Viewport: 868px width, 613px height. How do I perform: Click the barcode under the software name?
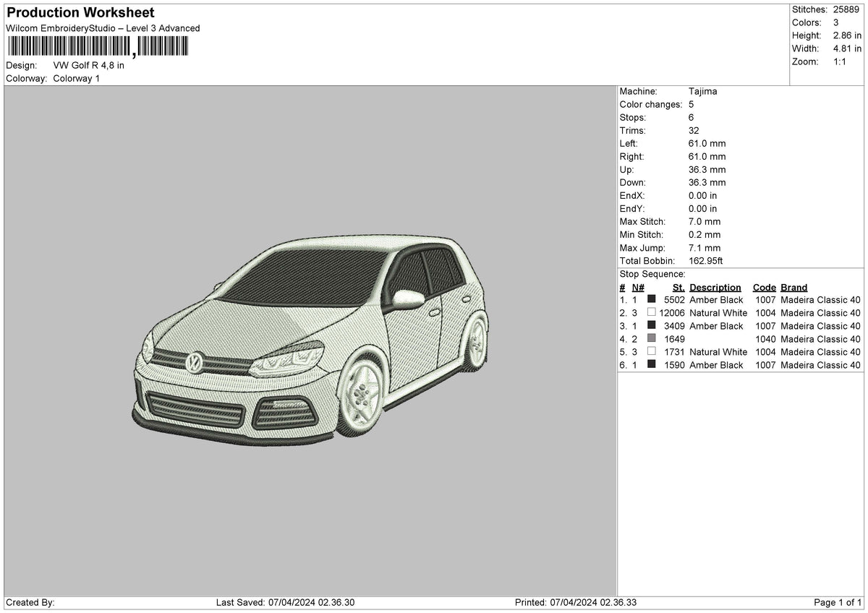98,47
